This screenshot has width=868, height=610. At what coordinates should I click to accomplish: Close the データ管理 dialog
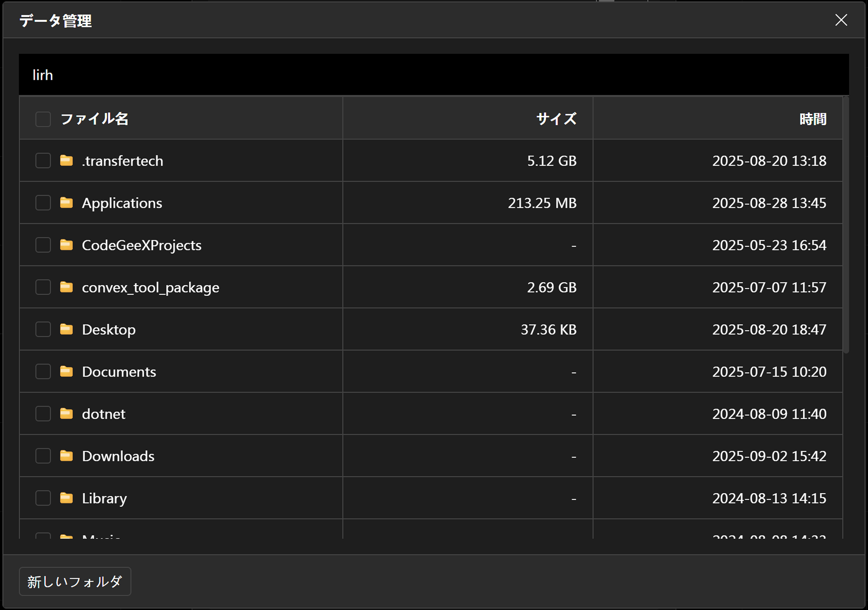coord(841,20)
